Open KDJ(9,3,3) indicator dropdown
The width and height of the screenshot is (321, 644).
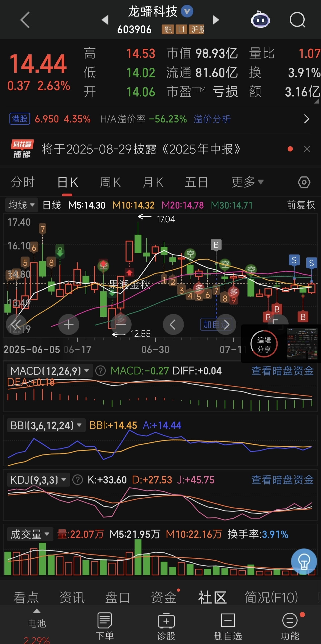tap(38, 480)
